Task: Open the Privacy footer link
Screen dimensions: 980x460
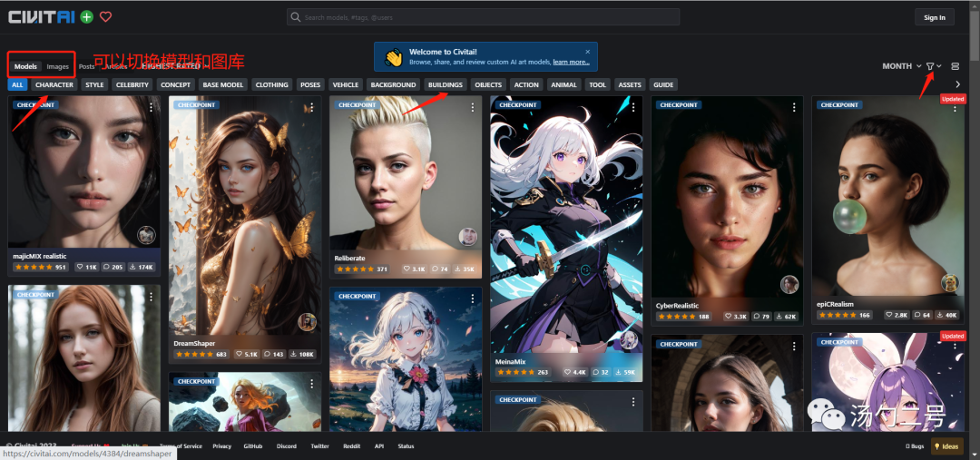Action: 222,446
